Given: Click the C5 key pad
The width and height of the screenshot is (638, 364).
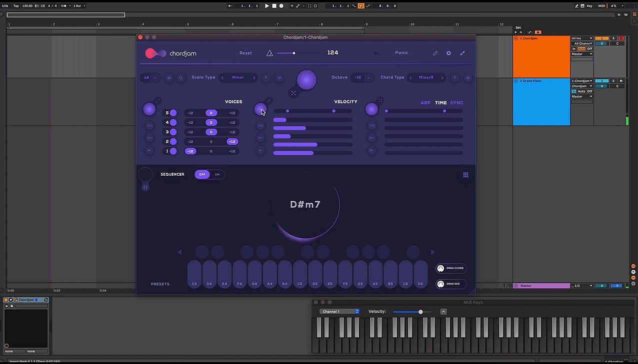Looking at the screenshot, I should pos(300,274).
